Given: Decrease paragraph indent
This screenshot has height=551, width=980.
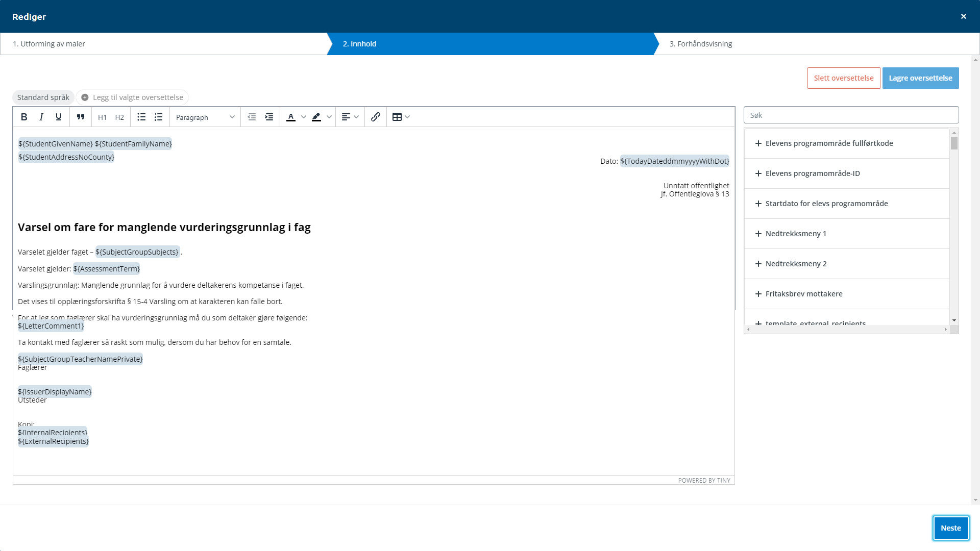Looking at the screenshot, I should [x=252, y=117].
